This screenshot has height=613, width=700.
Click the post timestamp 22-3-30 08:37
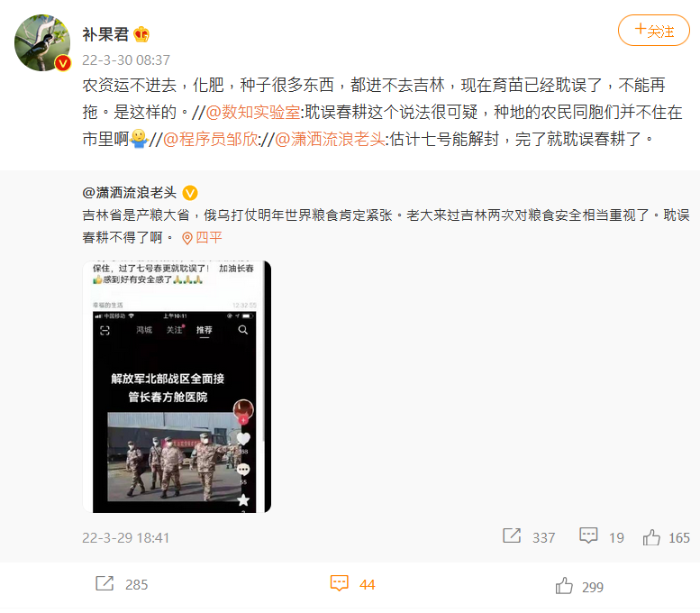[x=126, y=59]
